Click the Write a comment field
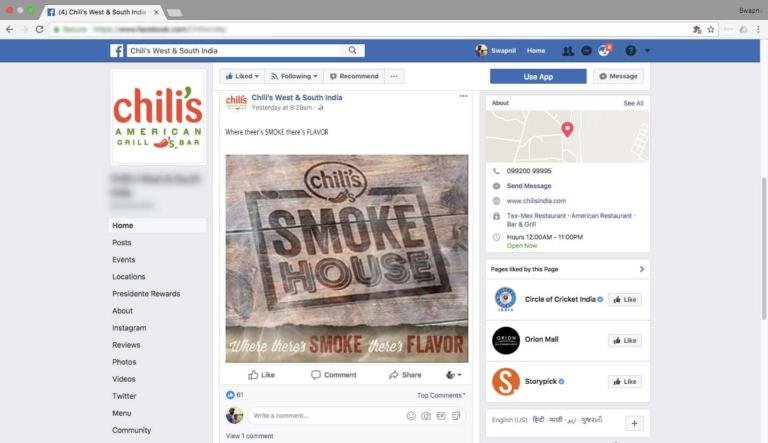 click(x=326, y=416)
